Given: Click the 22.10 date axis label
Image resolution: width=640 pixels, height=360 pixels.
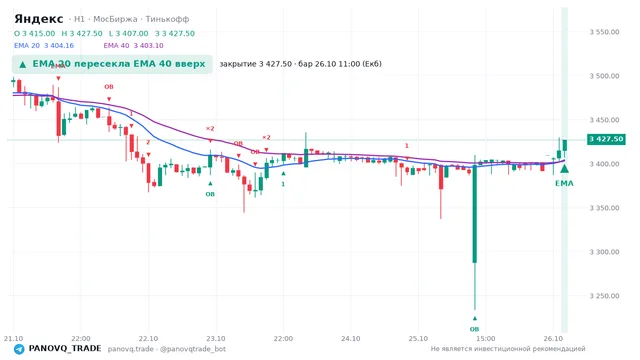Looking at the screenshot, I should point(148,338).
